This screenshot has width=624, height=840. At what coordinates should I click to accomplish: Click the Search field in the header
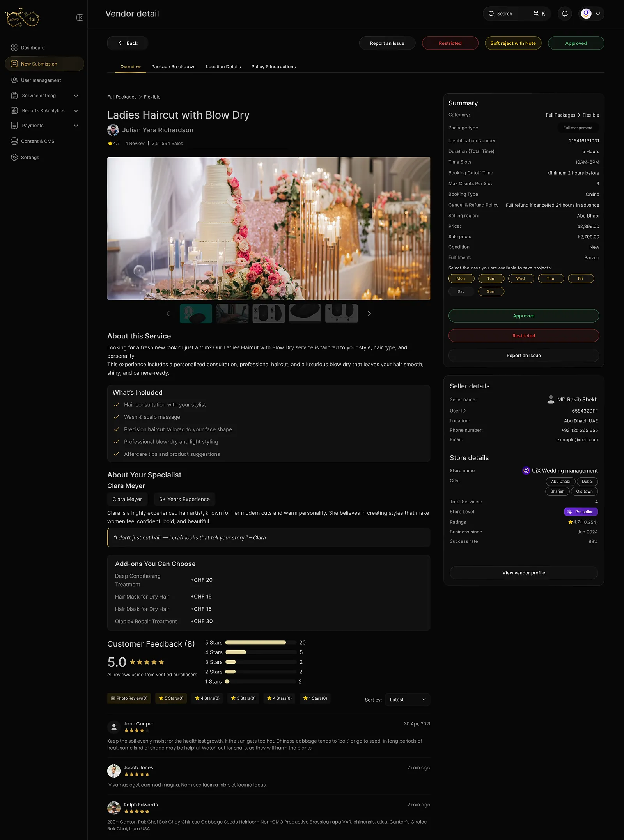[517, 14]
